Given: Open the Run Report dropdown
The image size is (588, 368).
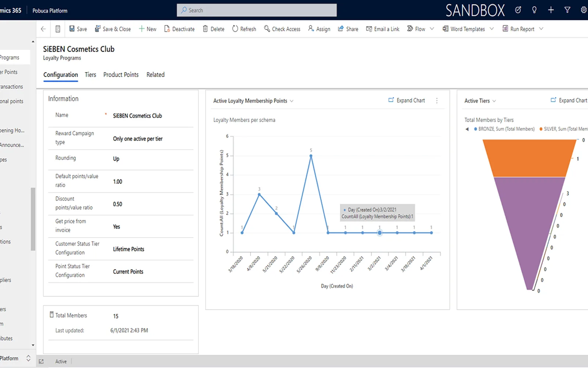Looking at the screenshot, I should click(x=541, y=29).
